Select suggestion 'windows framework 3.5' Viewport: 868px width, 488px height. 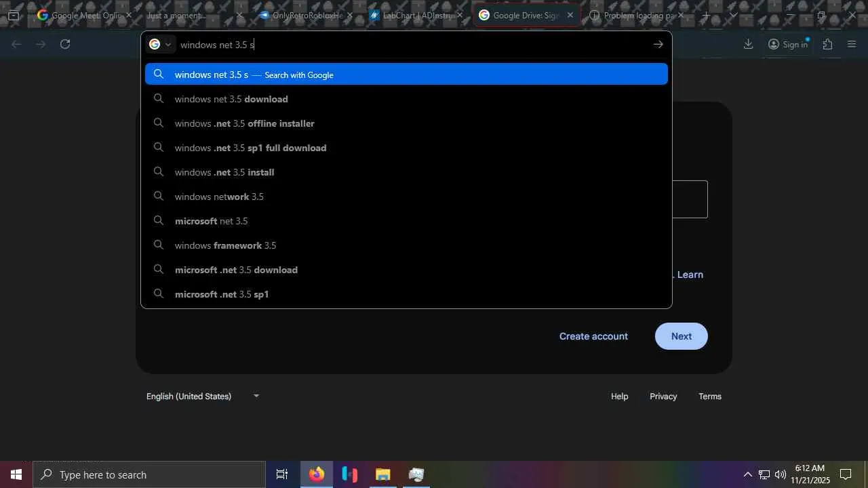pos(406,245)
